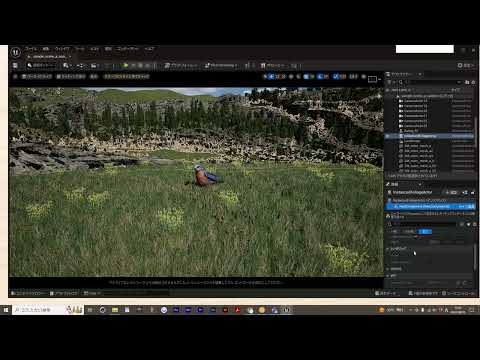Click the console command input field

point(136,293)
